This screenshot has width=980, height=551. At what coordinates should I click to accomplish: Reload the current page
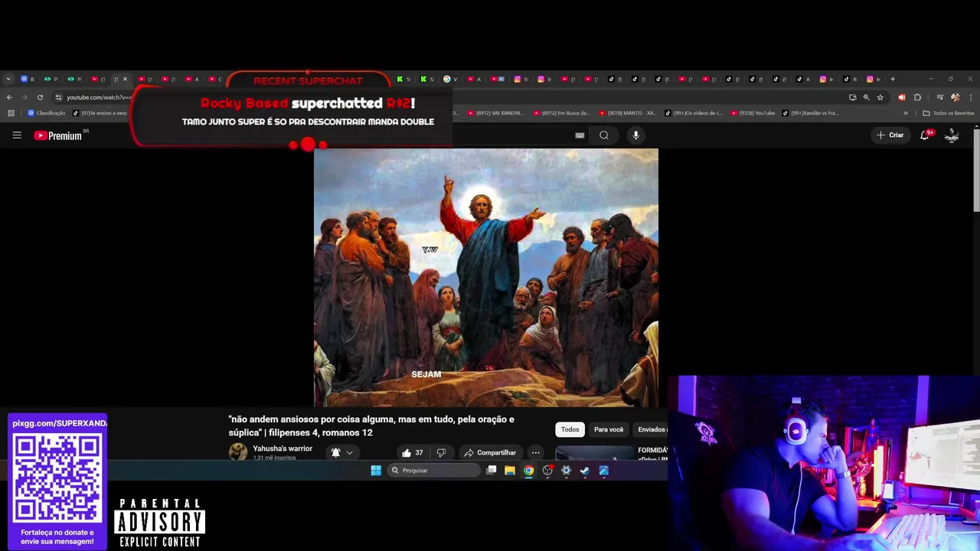pyautogui.click(x=40, y=97)
